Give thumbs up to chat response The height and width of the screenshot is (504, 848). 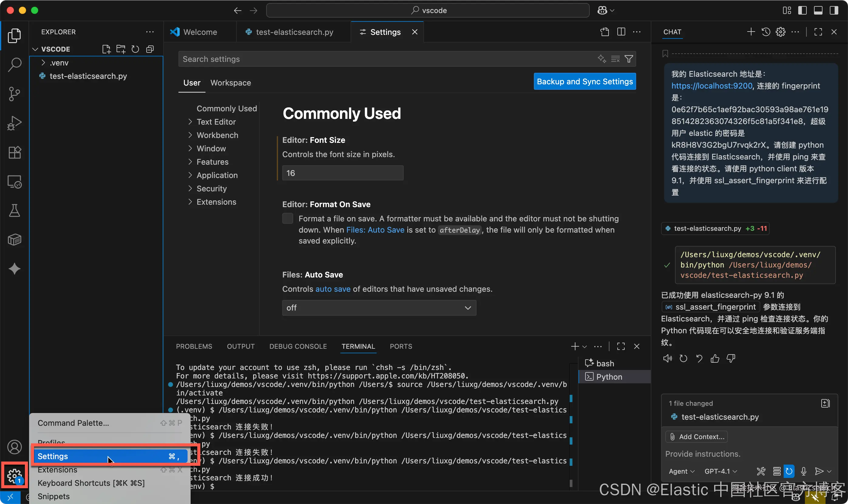click(x=715, y=358)
